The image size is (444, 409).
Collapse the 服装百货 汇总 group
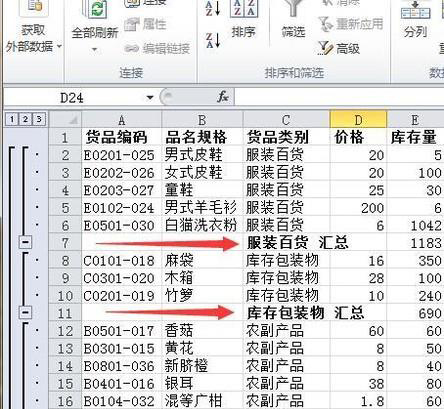point(25,242)
